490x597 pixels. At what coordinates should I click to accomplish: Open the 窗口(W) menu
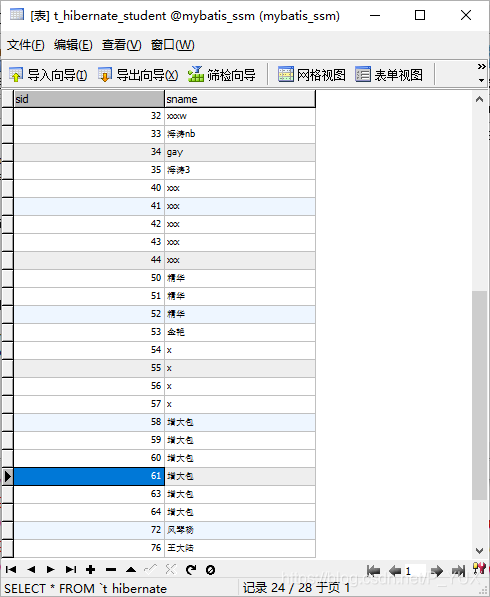click(x=172, y=45)
